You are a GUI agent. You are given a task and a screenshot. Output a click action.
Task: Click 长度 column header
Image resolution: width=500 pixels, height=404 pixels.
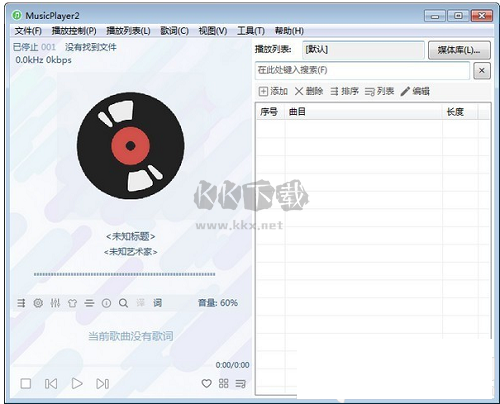click(x=460, y=112)
